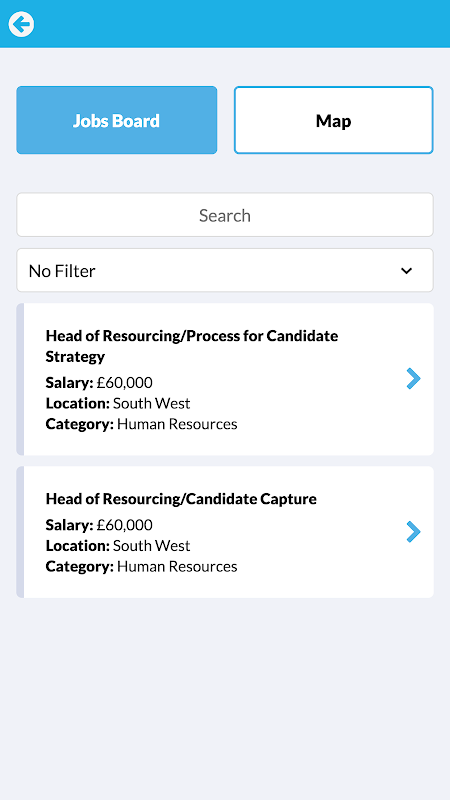The height and width of the screenshot is (800, 450).
Task: Expand the No Filter dropdown
Action: 225,270
